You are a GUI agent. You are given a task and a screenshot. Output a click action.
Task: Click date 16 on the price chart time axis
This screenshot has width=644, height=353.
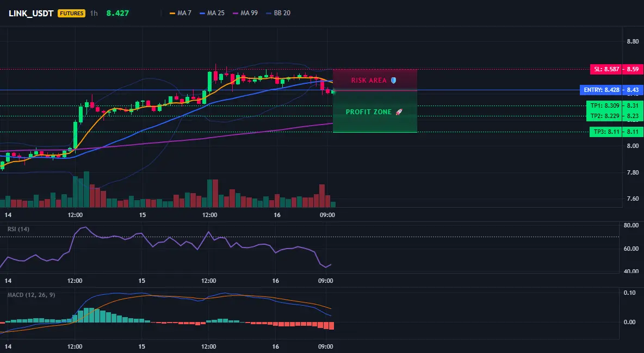(277, 215)
